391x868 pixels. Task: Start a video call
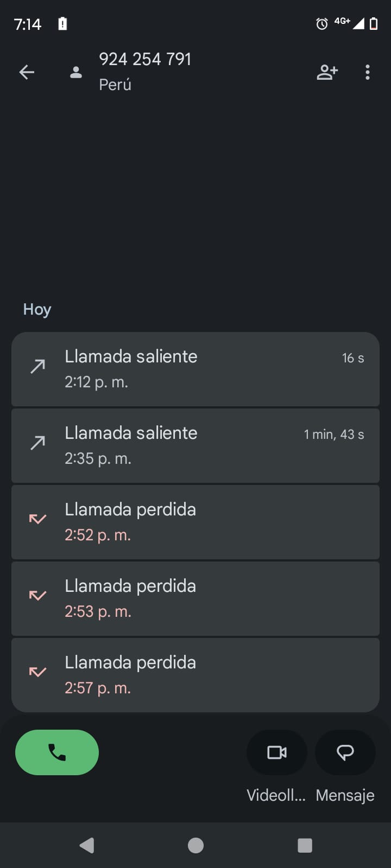(x=277, y=752)
